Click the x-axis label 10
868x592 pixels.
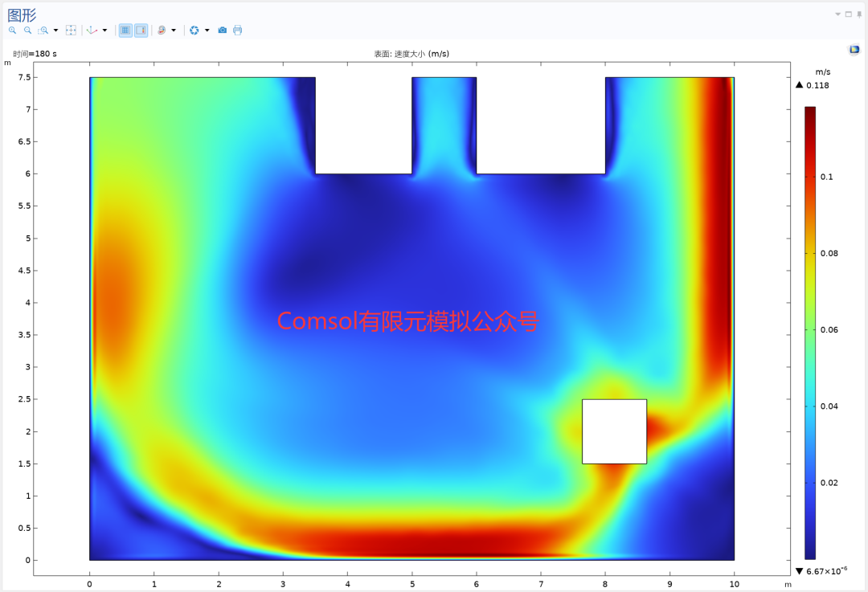[734, 584]
